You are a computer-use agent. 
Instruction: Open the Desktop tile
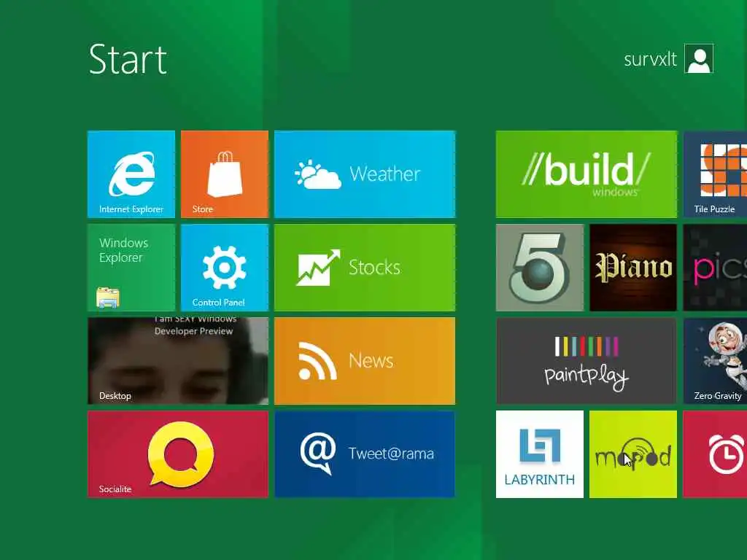click(178, 361)
